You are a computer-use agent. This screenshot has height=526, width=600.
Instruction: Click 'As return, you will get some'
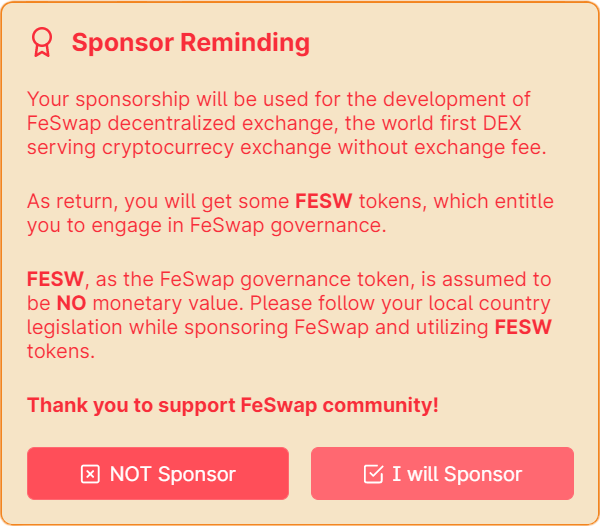[x=158, y=202]
